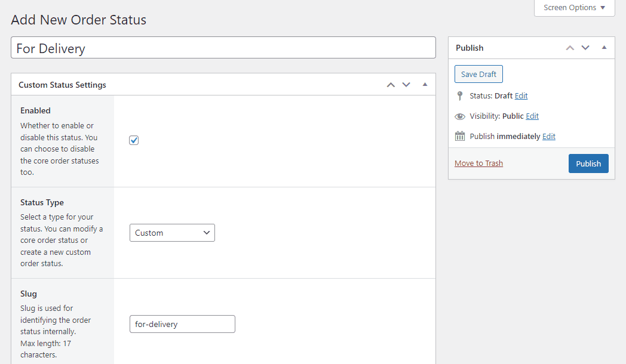Uncheck the status enable setting
Viewport: 626px width, 364px height.
134,140
